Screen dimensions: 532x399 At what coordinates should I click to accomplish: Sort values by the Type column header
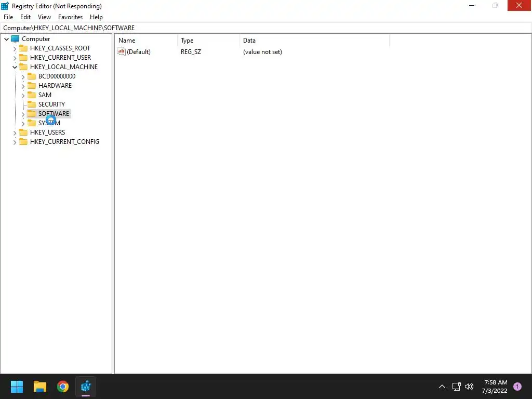[209, 41]
